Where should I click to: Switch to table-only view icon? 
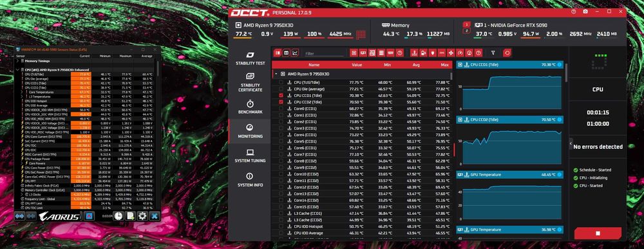point(287,53)
